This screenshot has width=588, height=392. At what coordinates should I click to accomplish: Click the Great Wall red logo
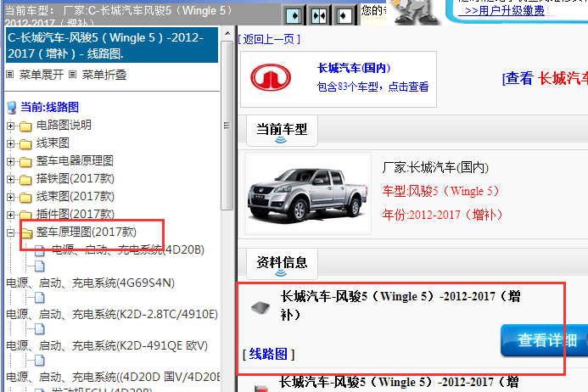click(x=271, y=78)
